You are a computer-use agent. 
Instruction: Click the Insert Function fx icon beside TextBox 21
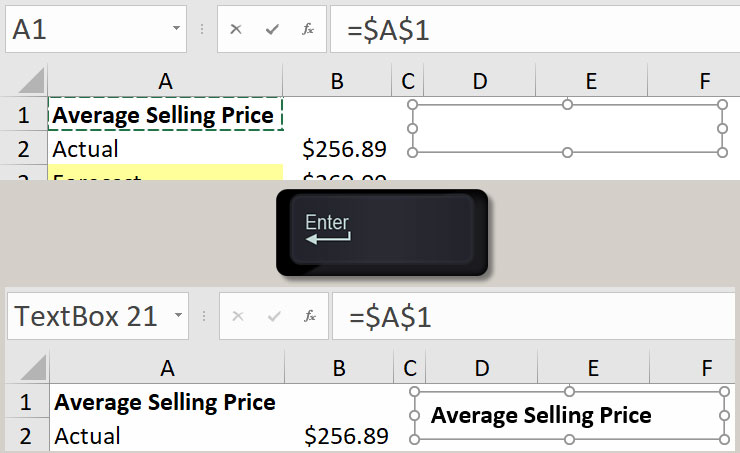point(310,316)
